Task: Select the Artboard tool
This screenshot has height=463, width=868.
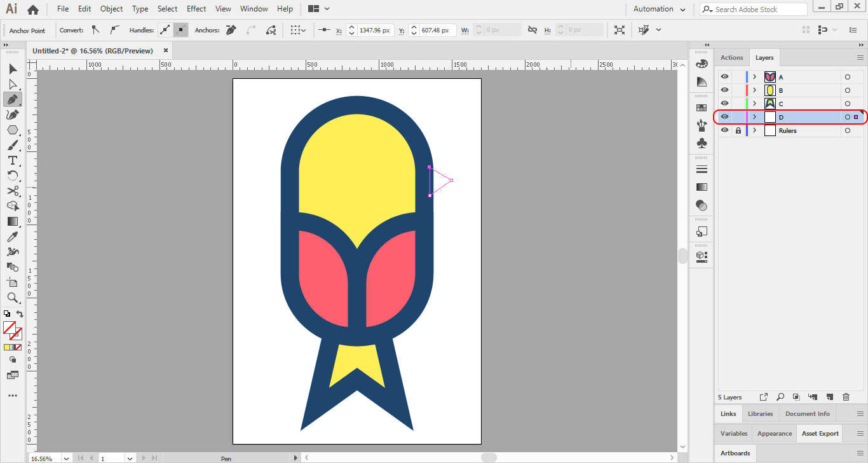Action: tap(13, 282)
